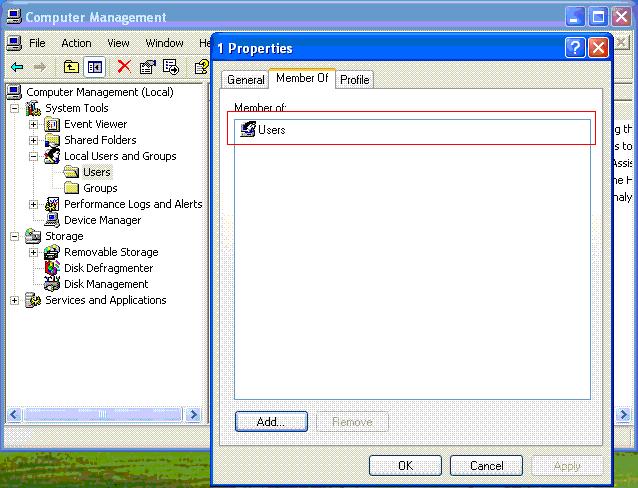Click the Removable Storage icon
This screenshot has width=638, height=488.
[x=52, y=252]
